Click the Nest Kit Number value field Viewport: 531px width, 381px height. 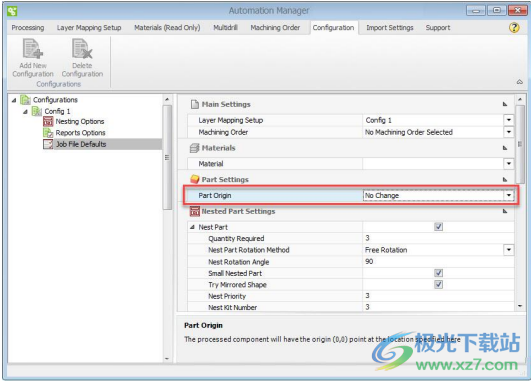[438, 307]
